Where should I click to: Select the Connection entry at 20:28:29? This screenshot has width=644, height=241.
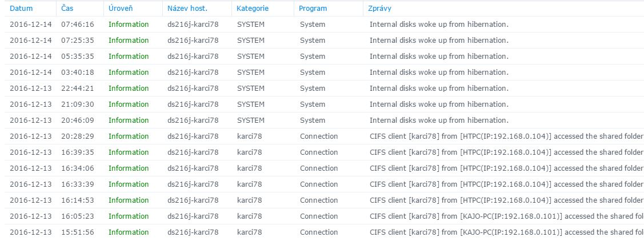tap(319, 136)
